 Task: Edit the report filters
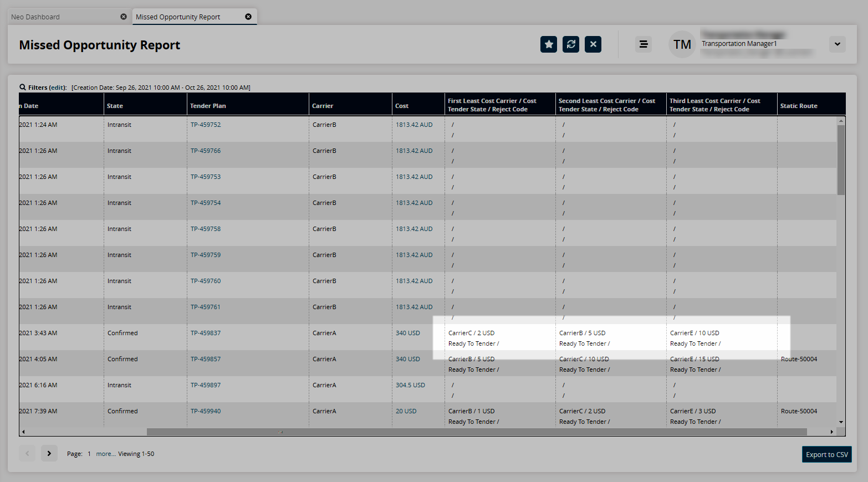57,88
